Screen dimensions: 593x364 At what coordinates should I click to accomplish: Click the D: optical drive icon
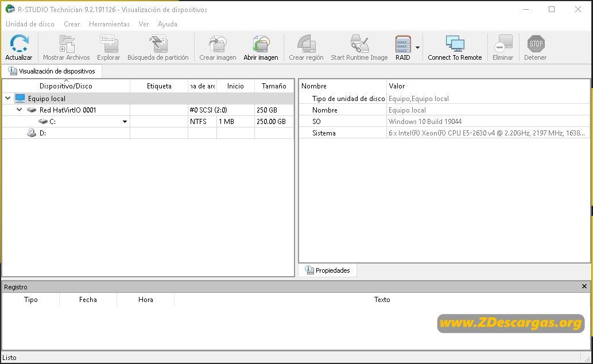[x=32, y=133]
